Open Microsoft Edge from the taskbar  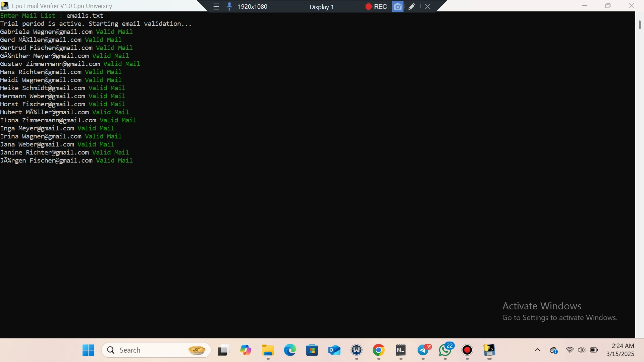pos(290,350)
